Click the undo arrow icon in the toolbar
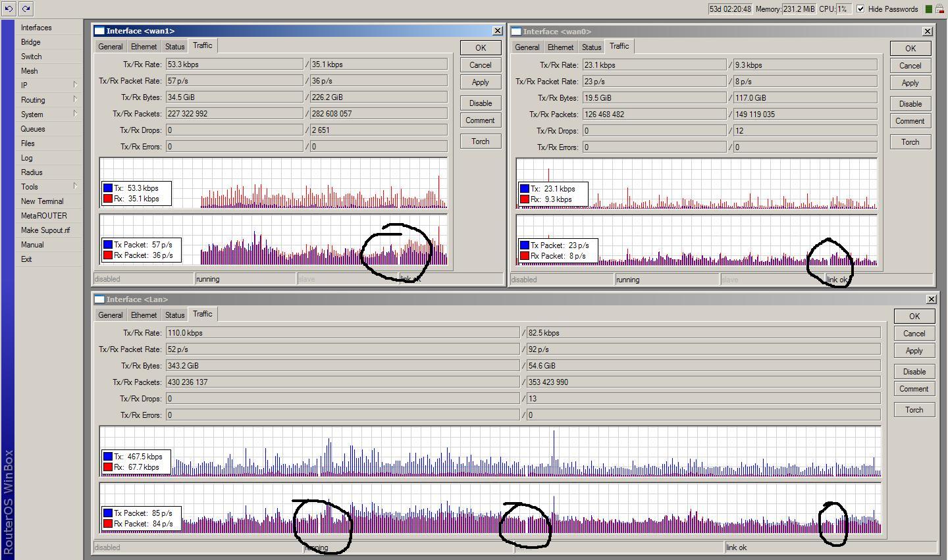Viewport: 948px width, 560px height. coord(9,9)
